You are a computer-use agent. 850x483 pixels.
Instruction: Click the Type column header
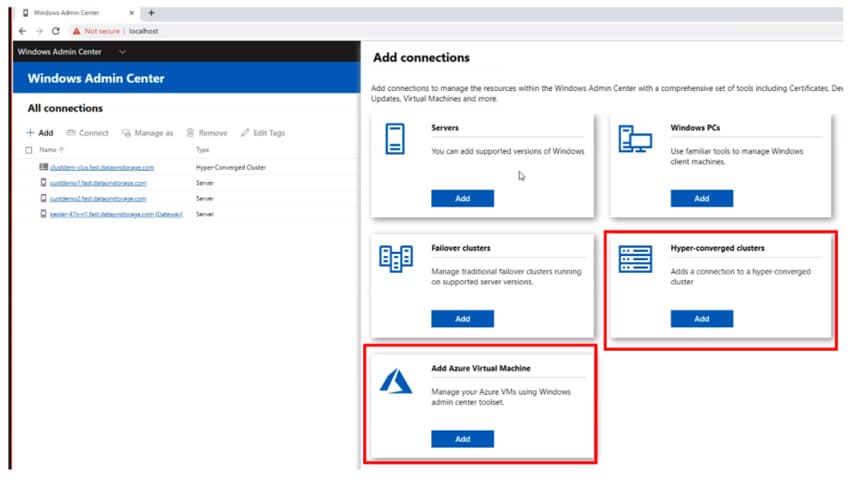(202, 150)
